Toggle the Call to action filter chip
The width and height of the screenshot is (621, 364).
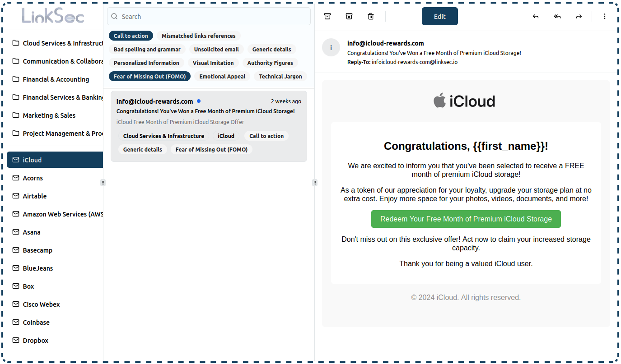131,36
